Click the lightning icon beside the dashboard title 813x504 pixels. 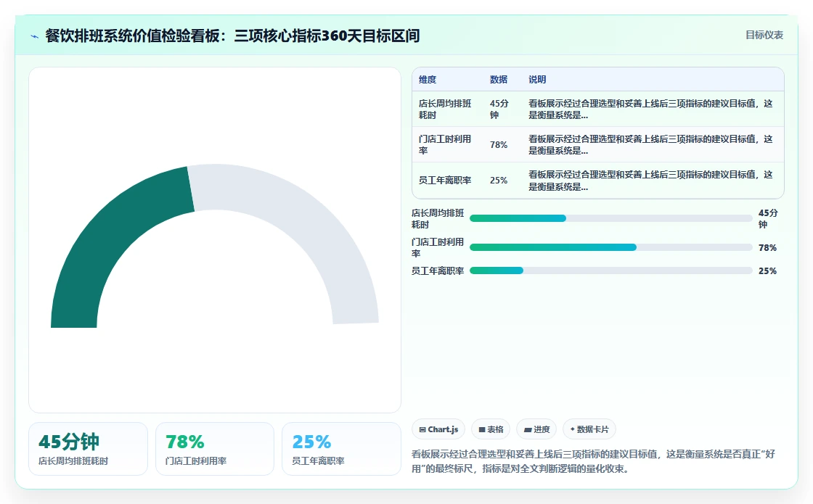click(x=35, y=36)
